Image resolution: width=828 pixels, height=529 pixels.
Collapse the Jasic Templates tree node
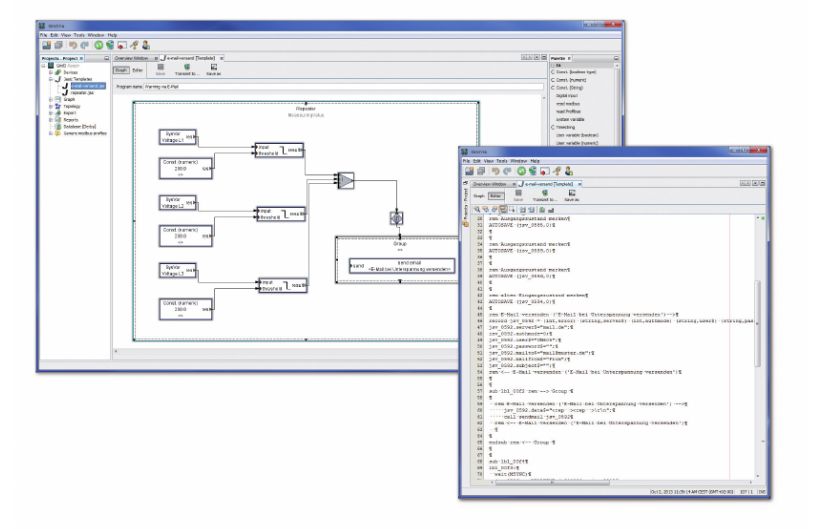[50, 80]
